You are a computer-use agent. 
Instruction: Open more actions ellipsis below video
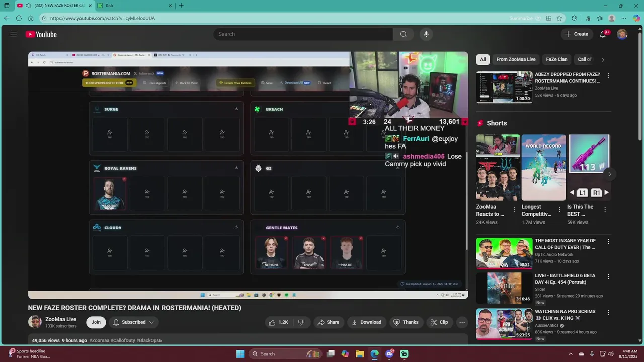(462, 322)
